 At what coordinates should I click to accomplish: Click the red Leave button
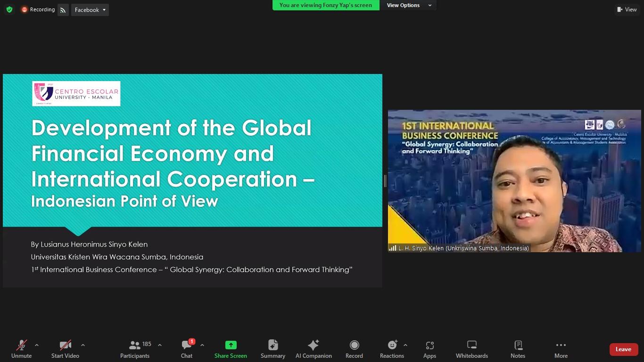coord(623,349)
